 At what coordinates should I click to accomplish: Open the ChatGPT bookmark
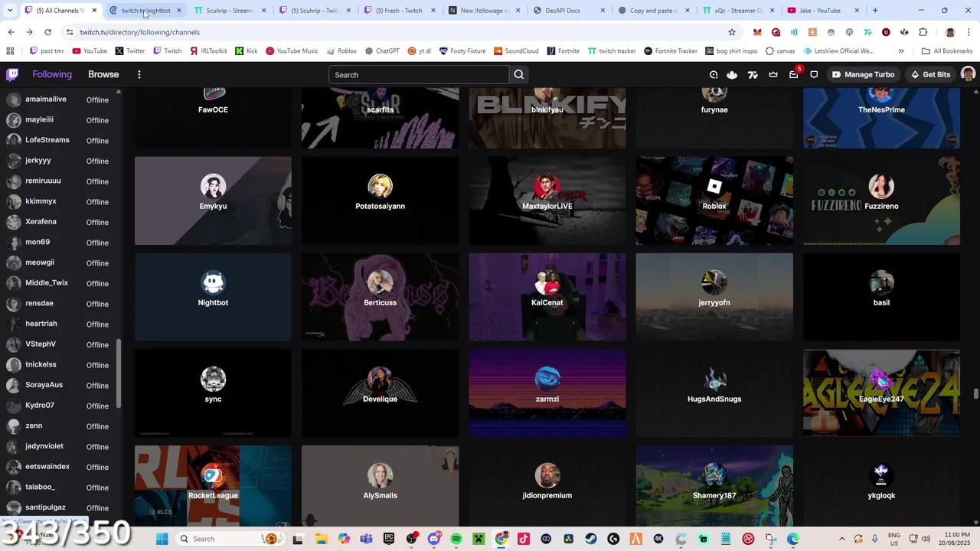pos(381,51)
